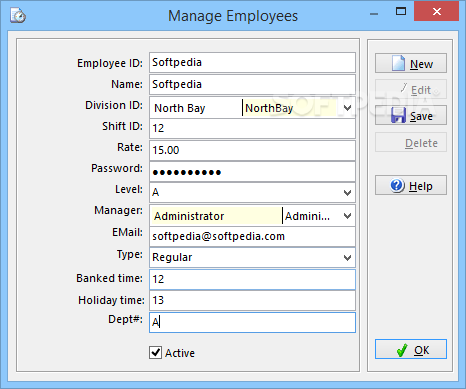
Task: Click the disabled Edit button
Action: 411,89
